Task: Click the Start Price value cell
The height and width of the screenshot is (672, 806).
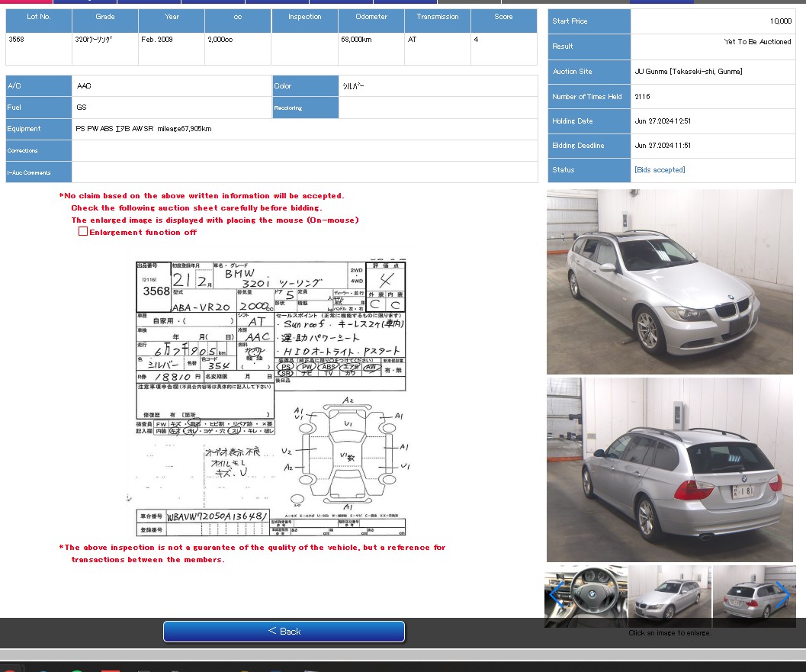Action: click(x=712, y=21)
